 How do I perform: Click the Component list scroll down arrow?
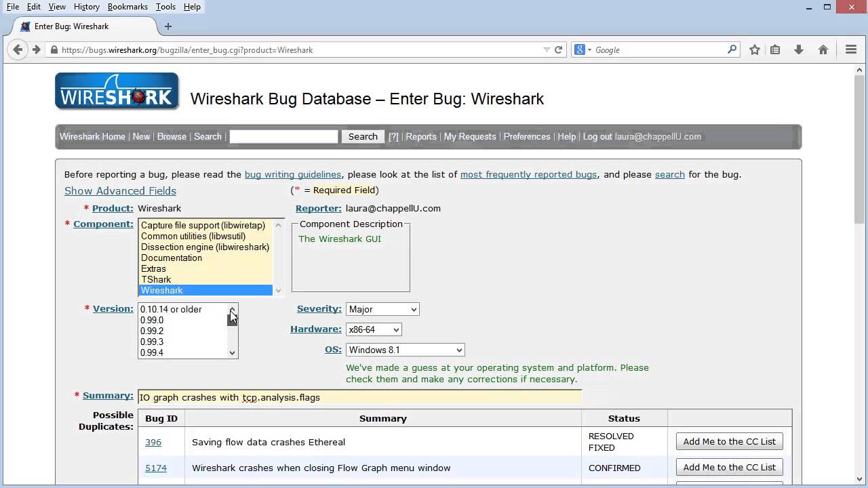pyautogui.click(x=278, y=291)
